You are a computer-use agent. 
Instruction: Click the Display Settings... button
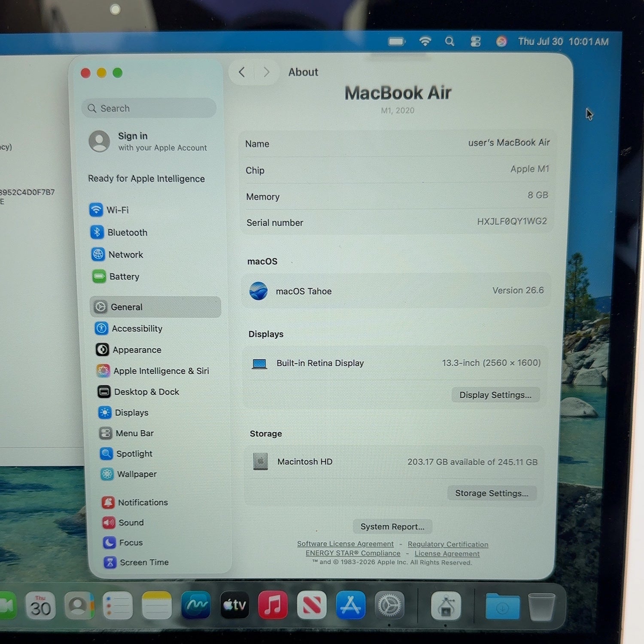495,395
